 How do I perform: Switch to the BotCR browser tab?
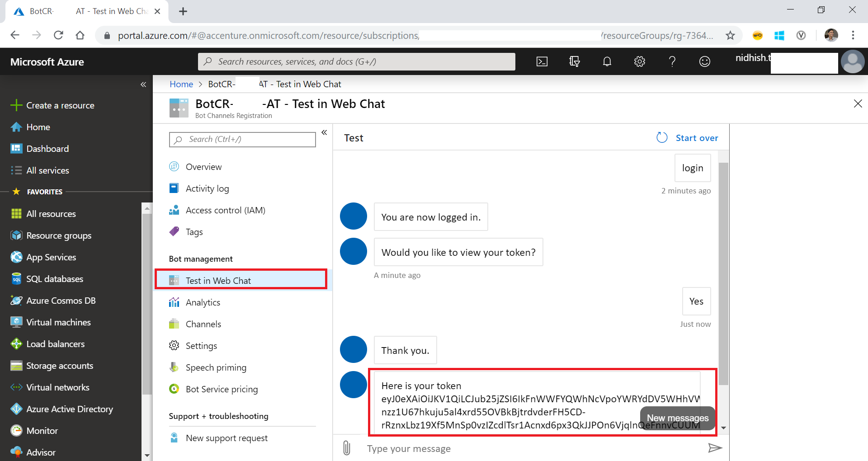pos(40,11)
